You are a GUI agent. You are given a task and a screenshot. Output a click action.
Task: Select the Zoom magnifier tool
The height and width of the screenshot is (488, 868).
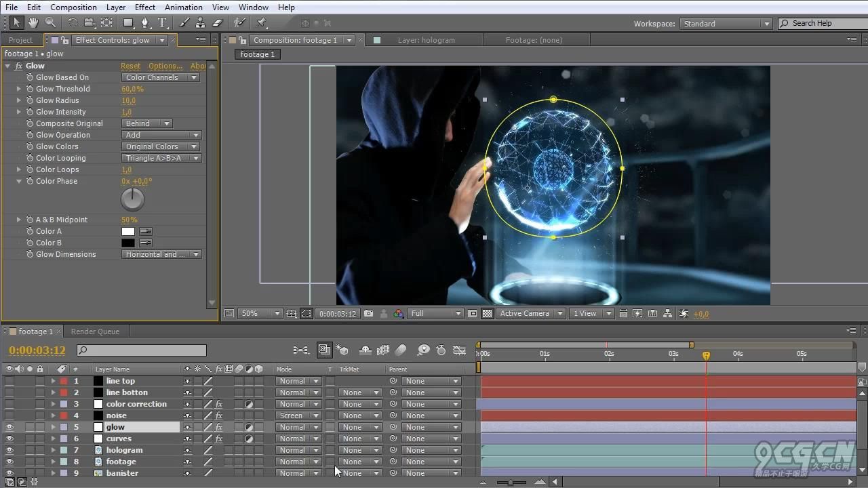click(50, 23)
